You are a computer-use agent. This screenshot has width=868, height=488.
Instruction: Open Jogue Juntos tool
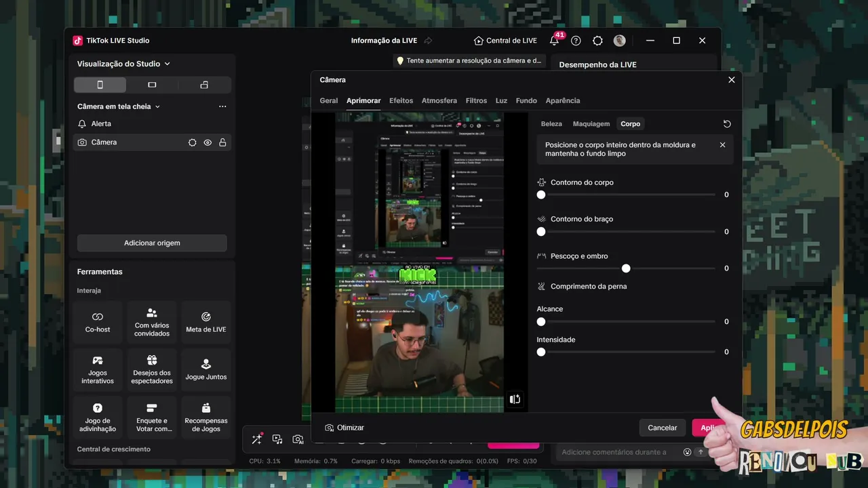pyautogui.click(x=206, y=370)
